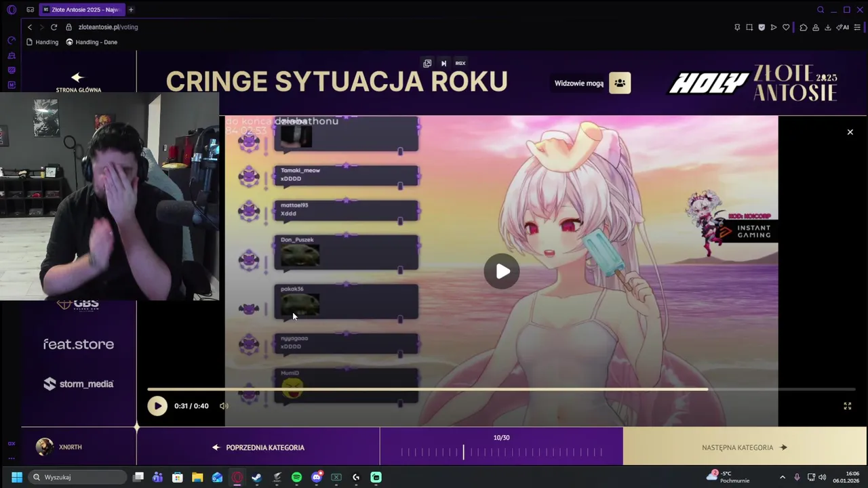Go to Strona Główna
868x488 pixels.
click(x=78, y=82)
